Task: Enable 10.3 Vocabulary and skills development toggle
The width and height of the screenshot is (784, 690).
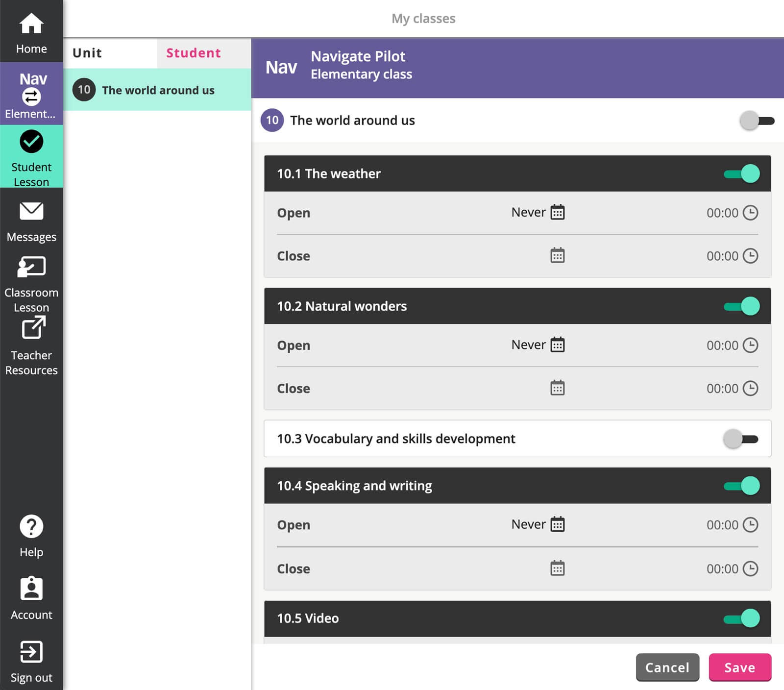Action: [740, 439]
